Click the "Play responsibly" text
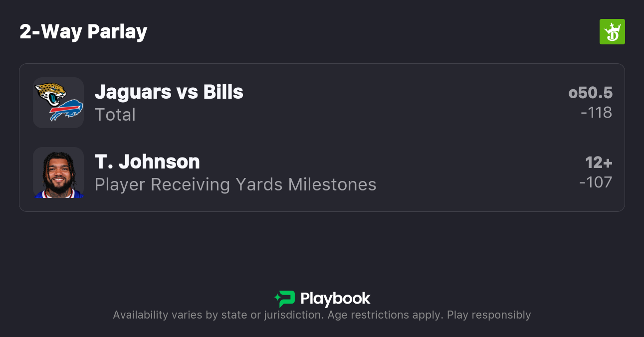Viewport: 644px width, 337px height. [489, 315]
